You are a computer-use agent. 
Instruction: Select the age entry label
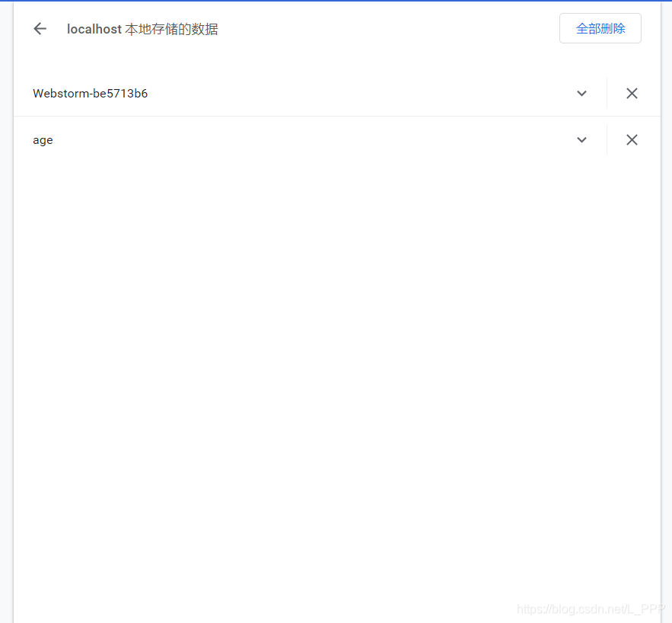(x=43, y=140)
